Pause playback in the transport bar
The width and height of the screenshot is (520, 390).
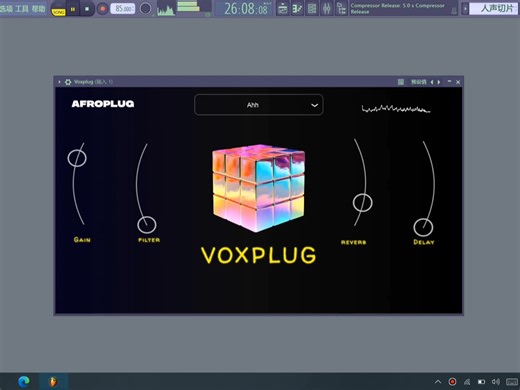click(73, 9)
